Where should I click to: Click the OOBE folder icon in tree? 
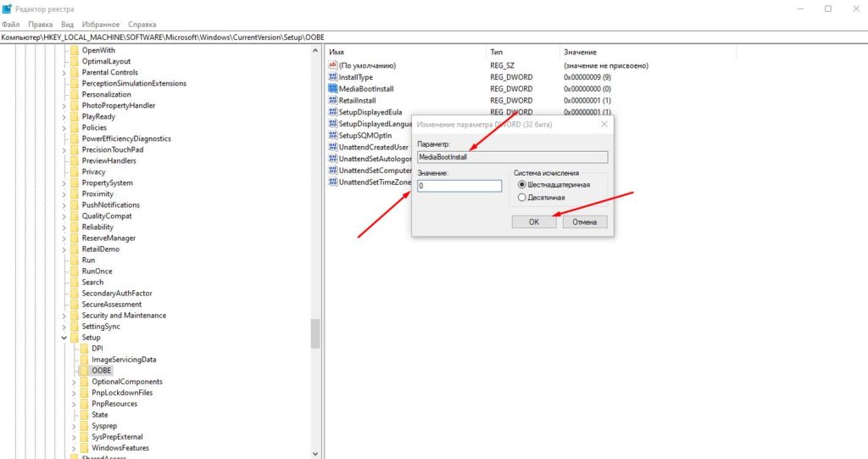tap(84, 370)
